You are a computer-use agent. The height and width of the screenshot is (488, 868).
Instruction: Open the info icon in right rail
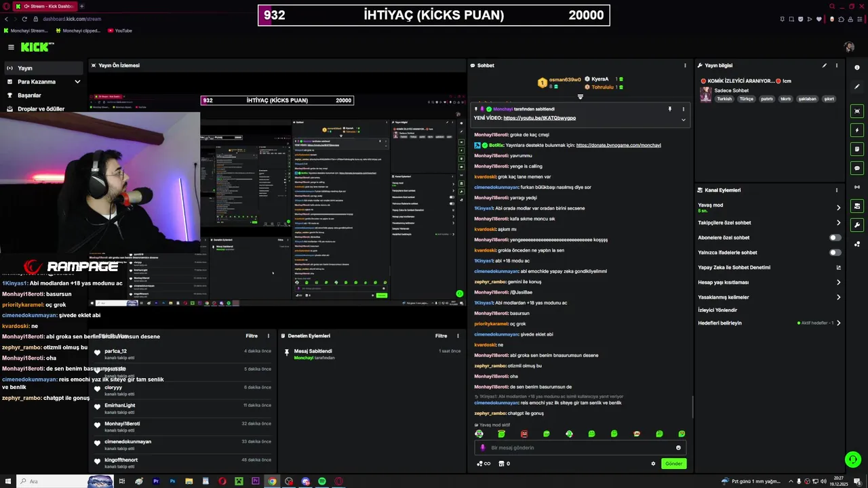point(857,68)
